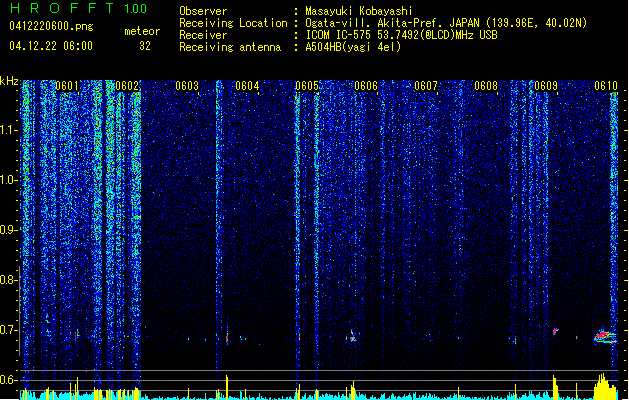Click the 0601 time marker
Image resolution: width=629 pixels, height=400 pixels.
tap(67, 86)
